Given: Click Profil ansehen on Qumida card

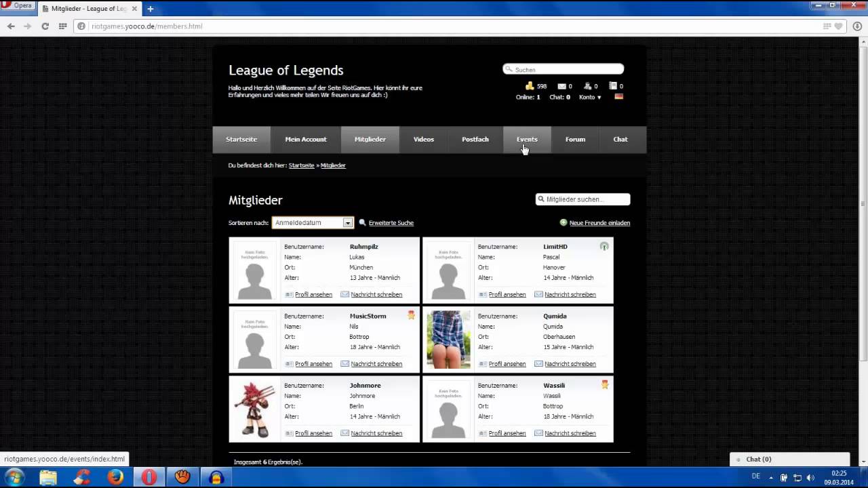Looking at the screenshot, I should [x=507, y=364].
